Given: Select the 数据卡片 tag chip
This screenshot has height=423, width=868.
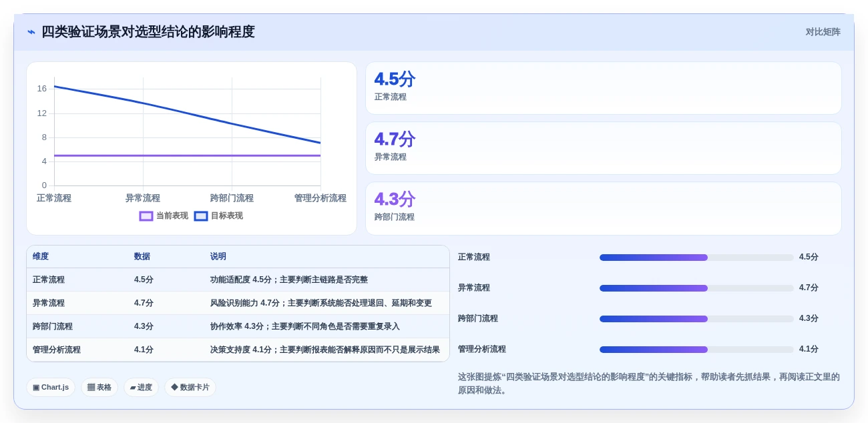Looking at the screenshot, I should tap(190, 387).
